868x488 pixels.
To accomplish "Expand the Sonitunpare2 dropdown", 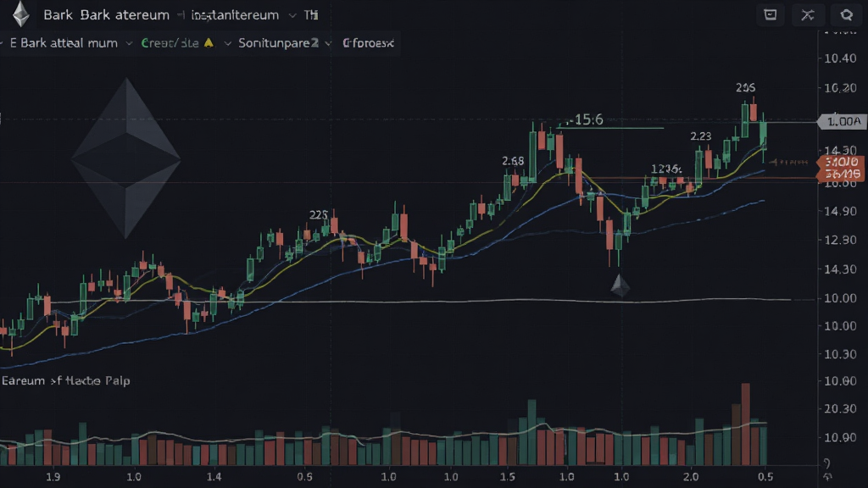I will click(x=328, y=43).
